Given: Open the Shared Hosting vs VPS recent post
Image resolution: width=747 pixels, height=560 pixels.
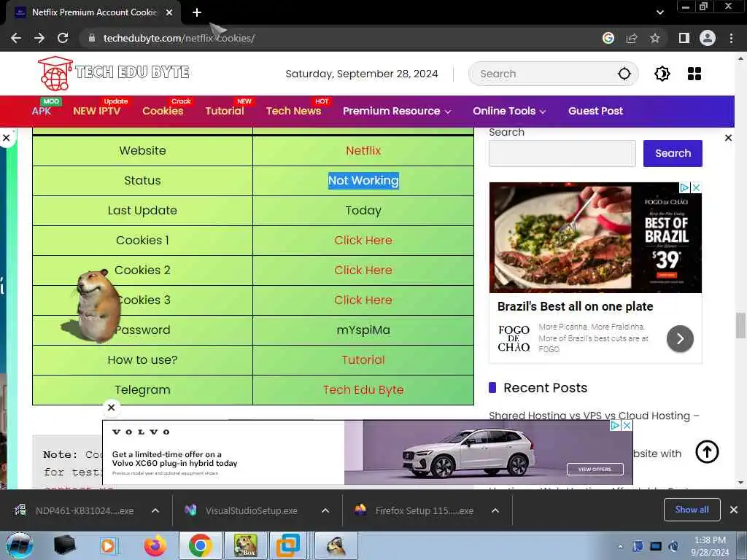Looking at the screenshot, I should [x=594, y=415].
